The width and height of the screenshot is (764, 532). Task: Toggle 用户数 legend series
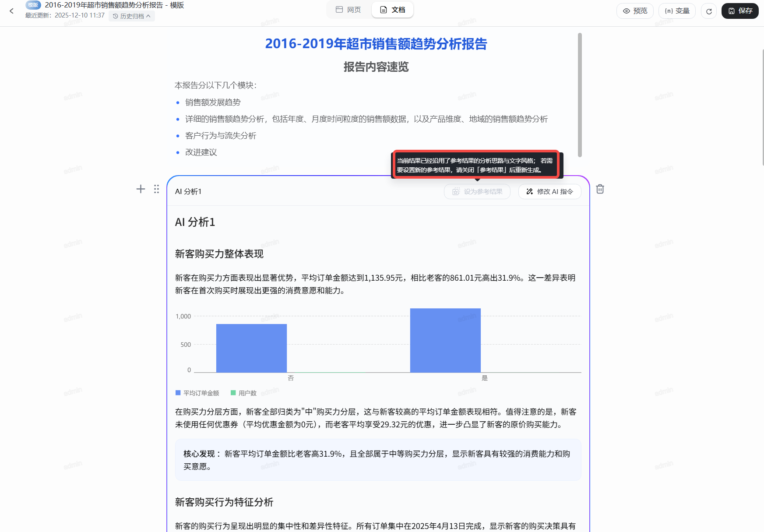244,393
